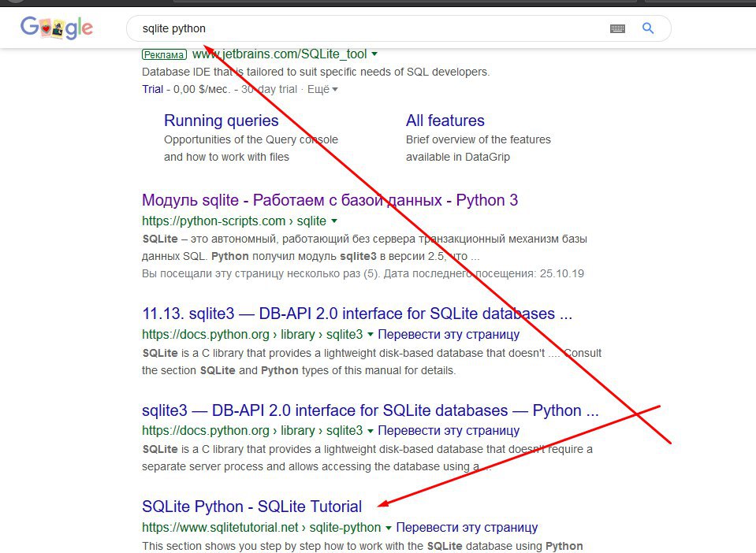
Task: Click 'Перевести эту страницу' for sqlitetutorial.net result
Action: click(467, 528)
